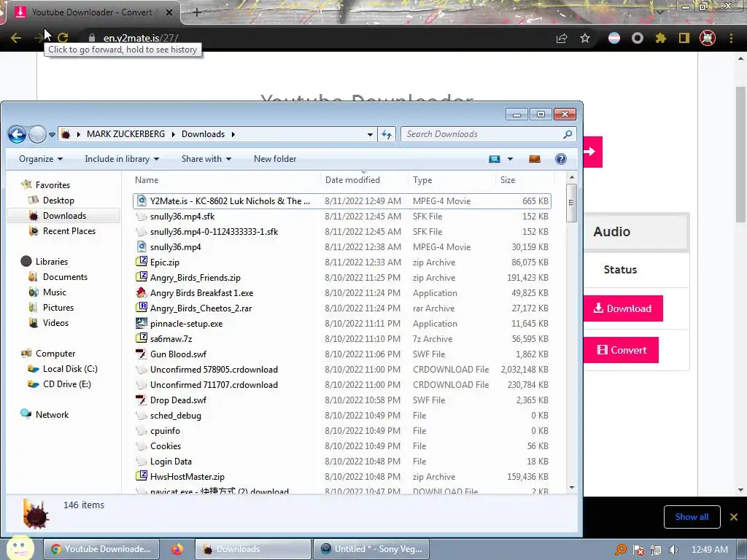Click pink Download button on y2mate page
This screenshot has width=747, height=560.
pos(623,308)
